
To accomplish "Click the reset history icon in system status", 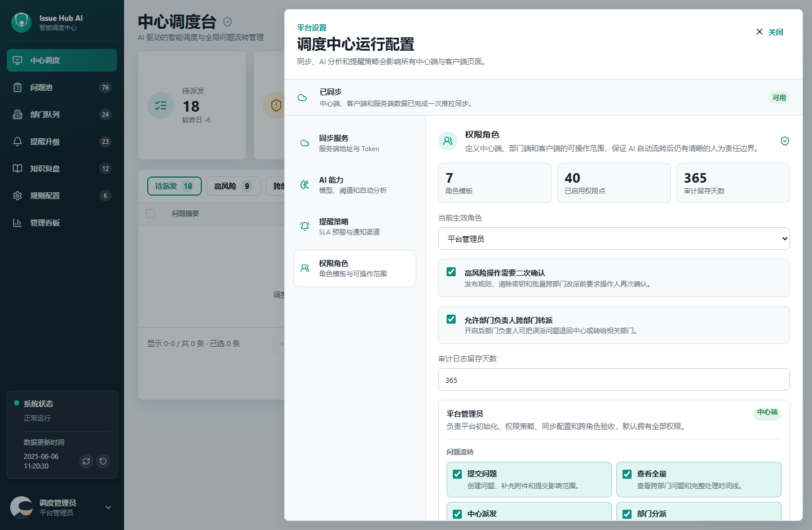I will (103, 461).
